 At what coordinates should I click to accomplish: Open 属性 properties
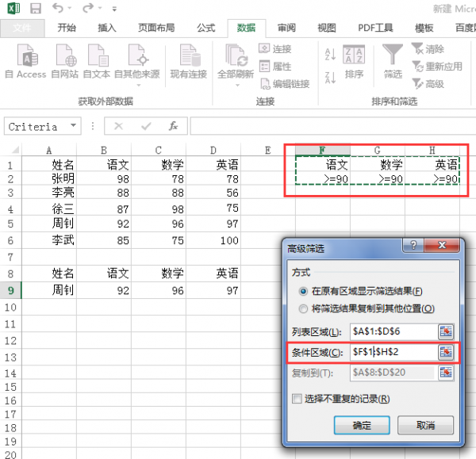coord(275,66)
